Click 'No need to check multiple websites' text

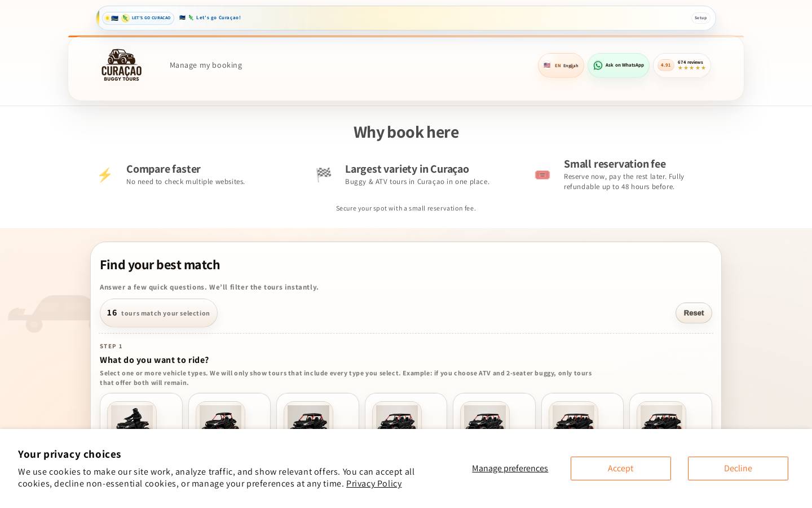click(186, 182)
